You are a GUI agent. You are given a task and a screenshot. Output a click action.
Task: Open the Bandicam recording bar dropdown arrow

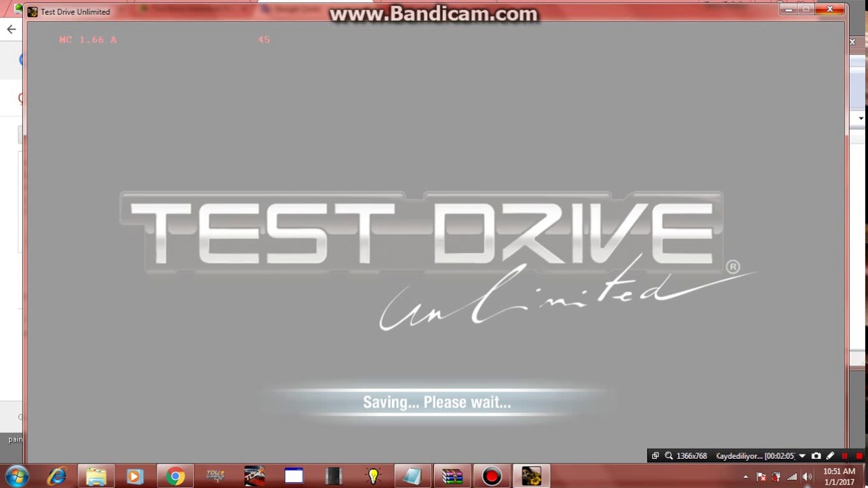tap(802, 456)
